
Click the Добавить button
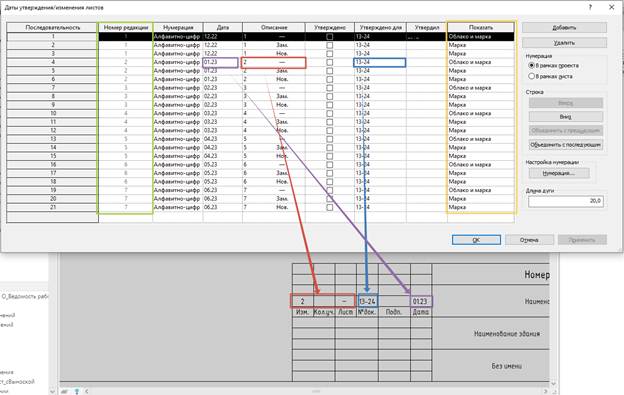564,27
